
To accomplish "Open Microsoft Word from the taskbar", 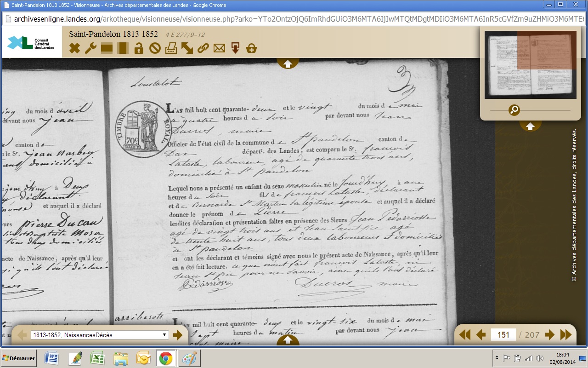I will (x=51, y=358).
